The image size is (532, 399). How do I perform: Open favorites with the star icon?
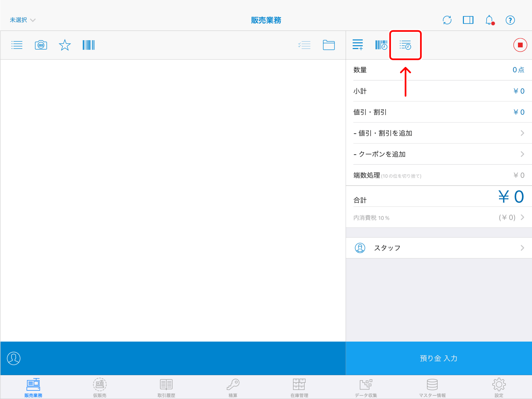click(65, 45)
